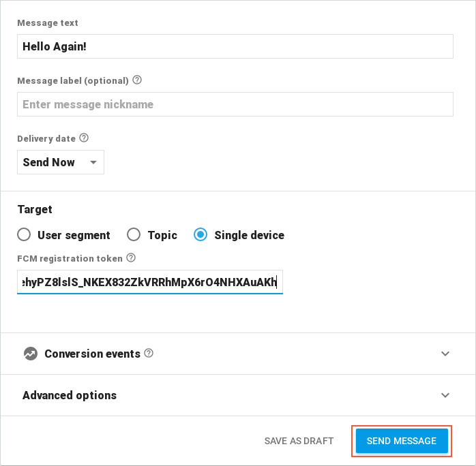This screenshot has height=466, width=476.
Task: Click help icon beside Delivery date
Action: pyautogui.click(x=84, y=138)
